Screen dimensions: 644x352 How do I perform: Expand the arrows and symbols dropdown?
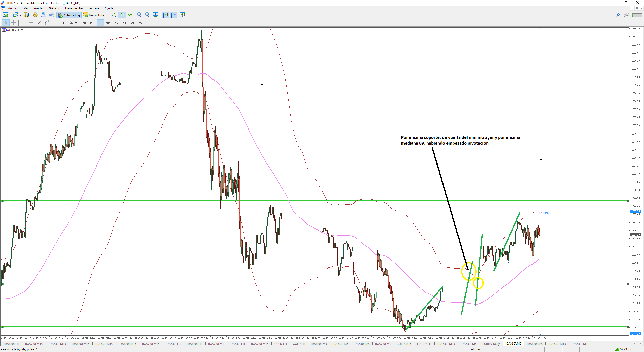tap(76, 23)
